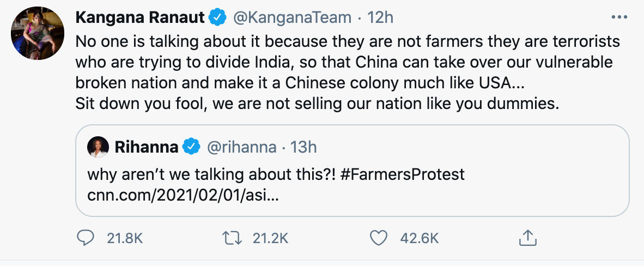644x266 pixels.
Task: Open Kangana Ranaut's profile picture
Action: 35,34
